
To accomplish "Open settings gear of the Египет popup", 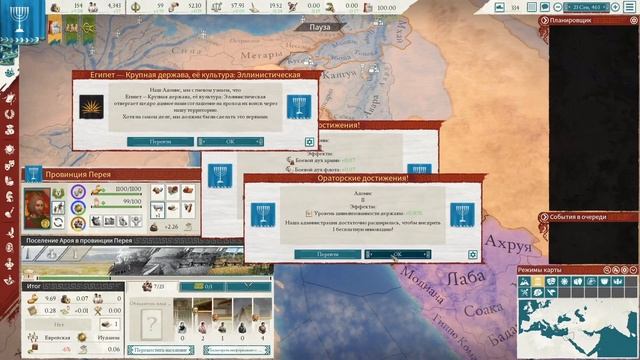I will 309,142.
